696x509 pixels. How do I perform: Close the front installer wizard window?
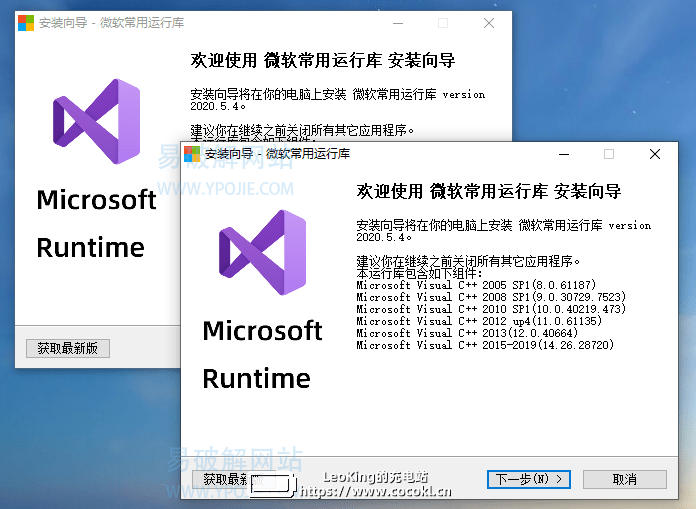[x=655, y=154]
